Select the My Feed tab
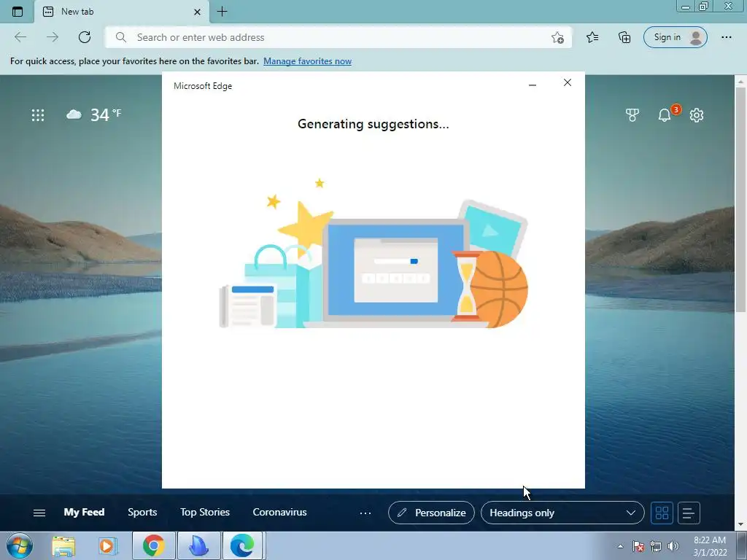The height and width of the screenshot is (560, 747). [x=84, y=513]
